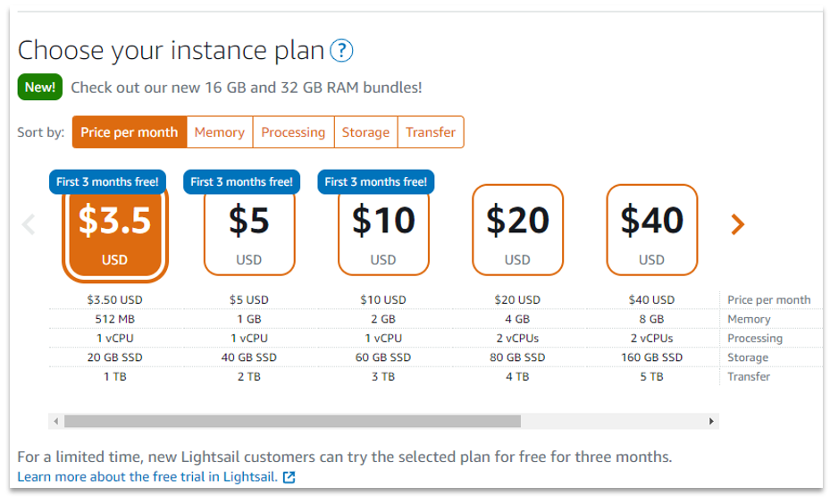Sort plans by Transfer

click(x=431, y=132)
